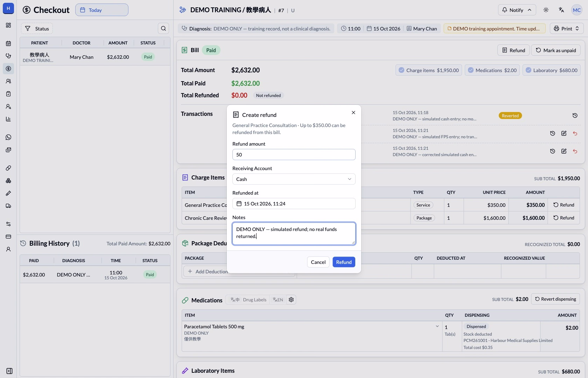The image size is (588, 378).
Task: View history of the simulated FPS transaction
Action: (553, 133)
